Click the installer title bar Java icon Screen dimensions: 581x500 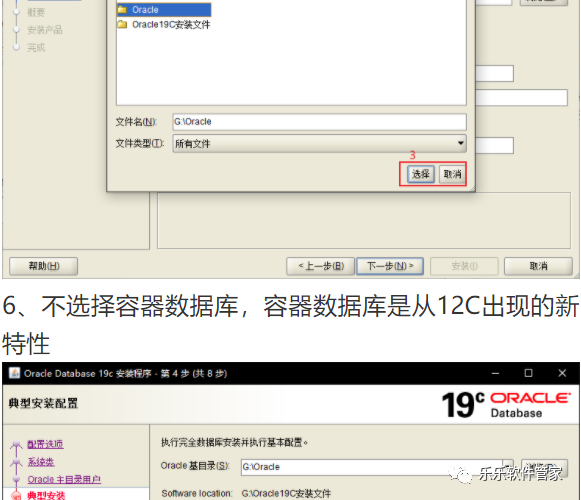pos(14,373)
